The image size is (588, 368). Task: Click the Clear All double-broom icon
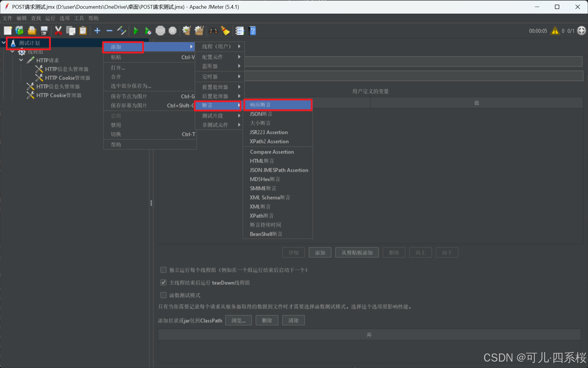pyautogui.click(x=199, y=31)
